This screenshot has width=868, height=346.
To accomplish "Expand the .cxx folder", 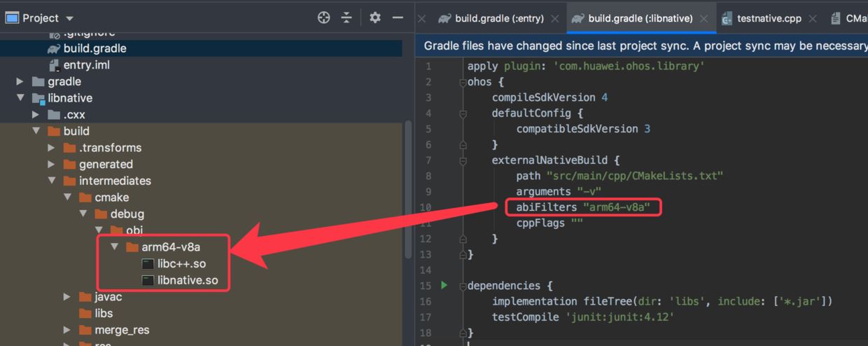I will coord(36,115).
